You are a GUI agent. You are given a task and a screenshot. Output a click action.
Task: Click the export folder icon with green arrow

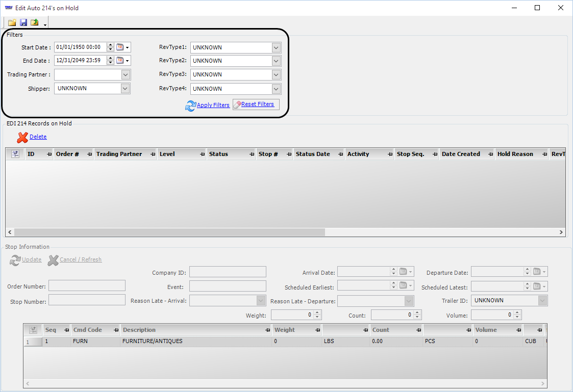35,22
